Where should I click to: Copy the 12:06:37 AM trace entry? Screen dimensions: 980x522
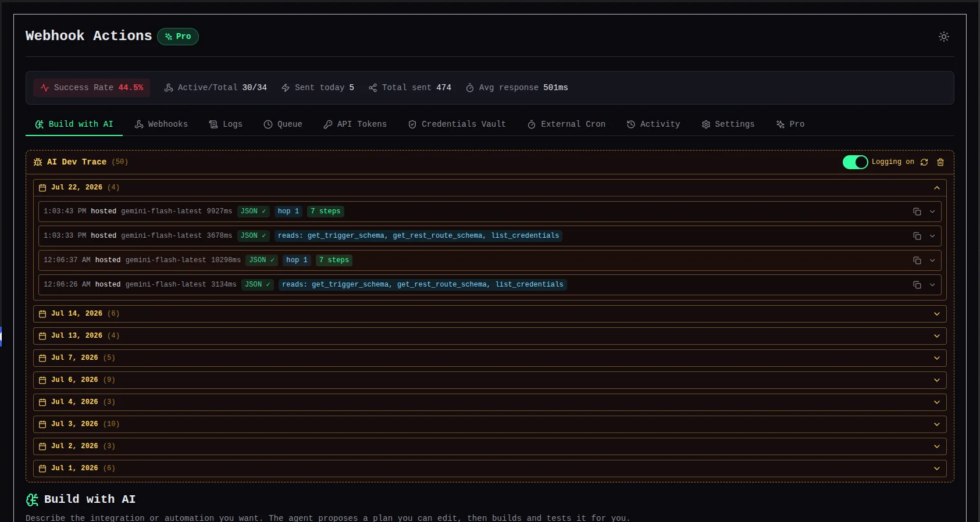coord(917,260)
